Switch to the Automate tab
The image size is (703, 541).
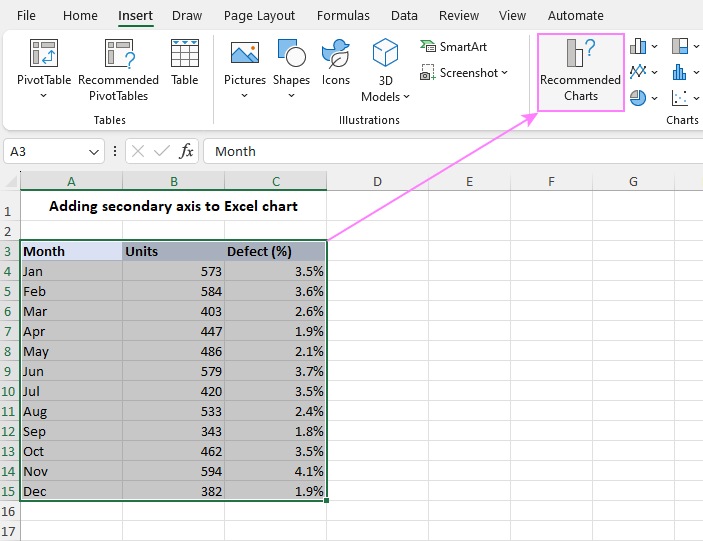(x=575, y=15)
